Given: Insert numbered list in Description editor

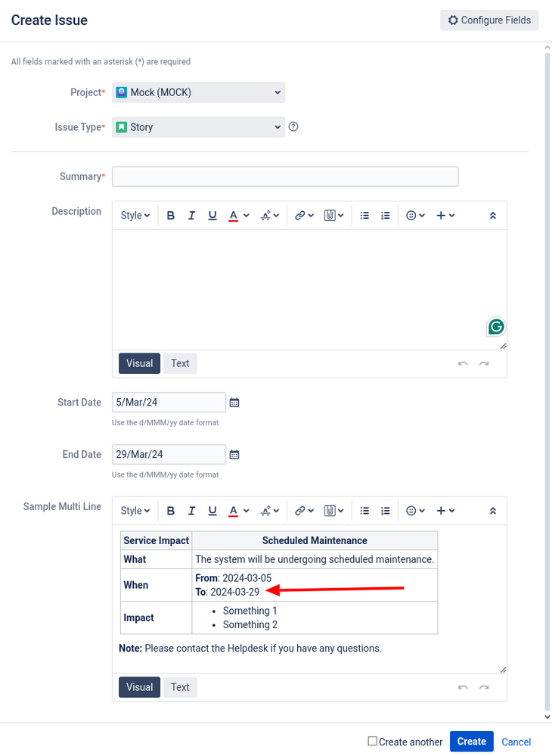Looking at the screenshot, I should pos(386,216).
